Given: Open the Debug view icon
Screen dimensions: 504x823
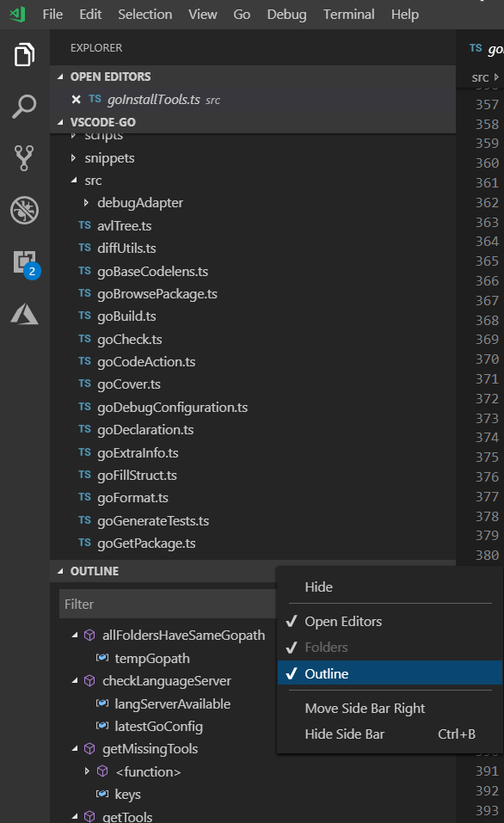Looking at the screenshot, I should point(23,210).
